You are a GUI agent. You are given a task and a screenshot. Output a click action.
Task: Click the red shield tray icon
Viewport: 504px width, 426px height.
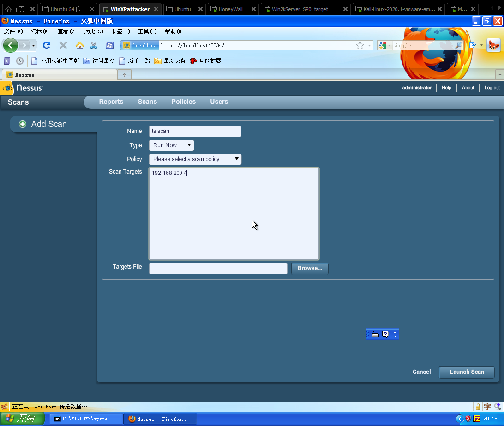pos(468,419)
